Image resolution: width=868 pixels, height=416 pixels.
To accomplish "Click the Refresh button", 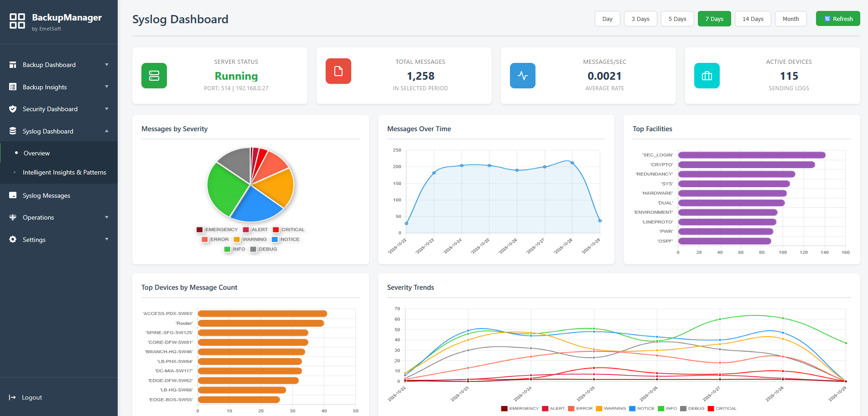I will pos(838,19).
